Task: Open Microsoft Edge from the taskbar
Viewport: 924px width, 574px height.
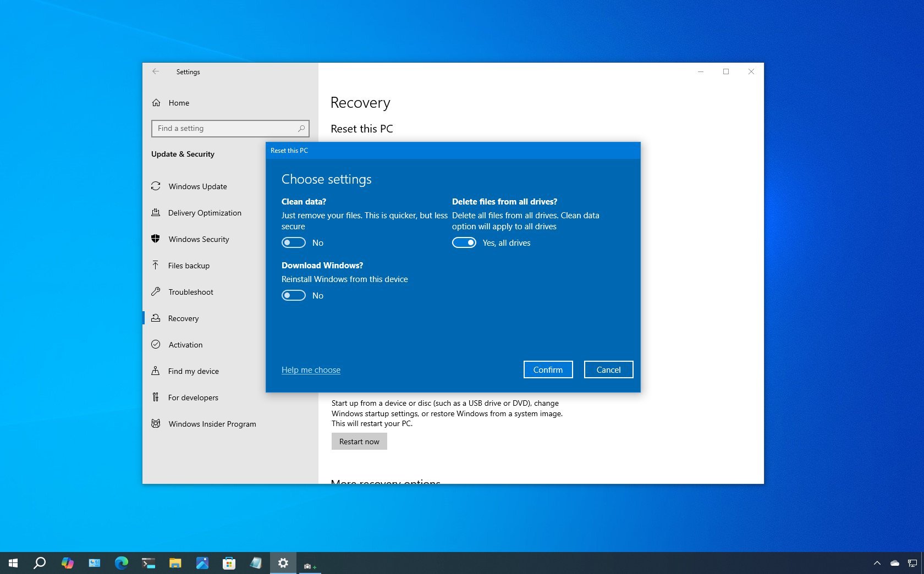Action: pyautogui.click(x=120, y=563)
